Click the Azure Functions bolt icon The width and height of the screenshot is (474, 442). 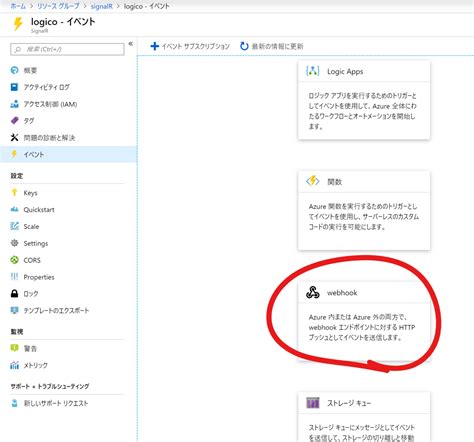(313, 181)
